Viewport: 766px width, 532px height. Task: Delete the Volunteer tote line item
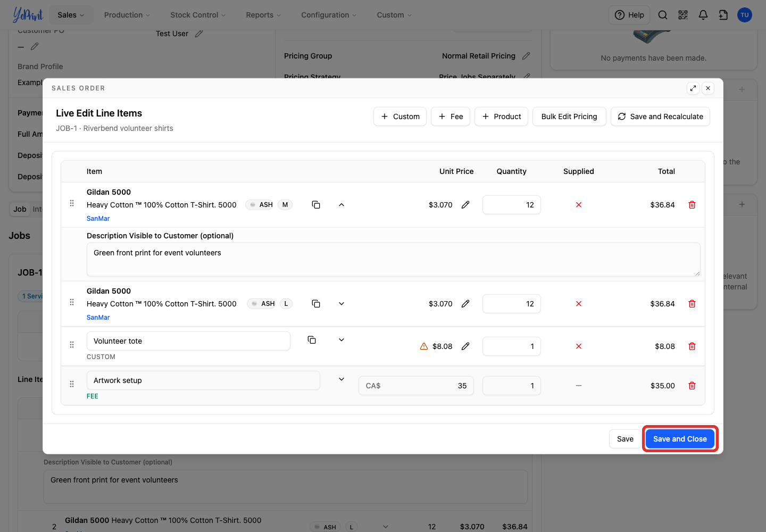pyautogui.click(x=692, y=346)
